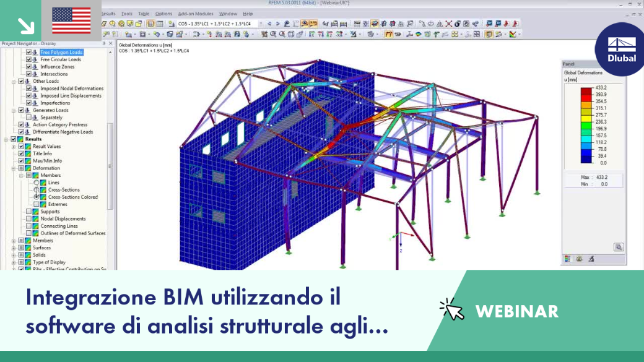Open the Add-on Modules menu
Image resolution: width=644 pixels, height=362 pixels.
click(196, 14)
